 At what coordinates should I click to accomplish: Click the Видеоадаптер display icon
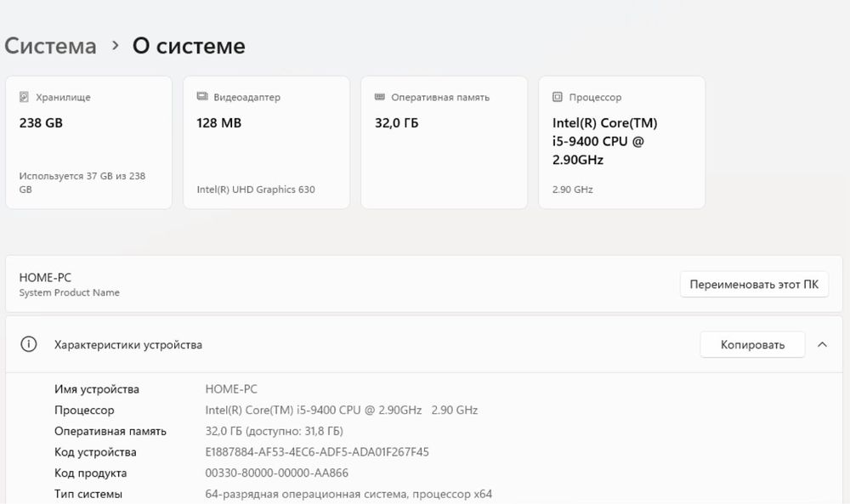coord(202,98)
